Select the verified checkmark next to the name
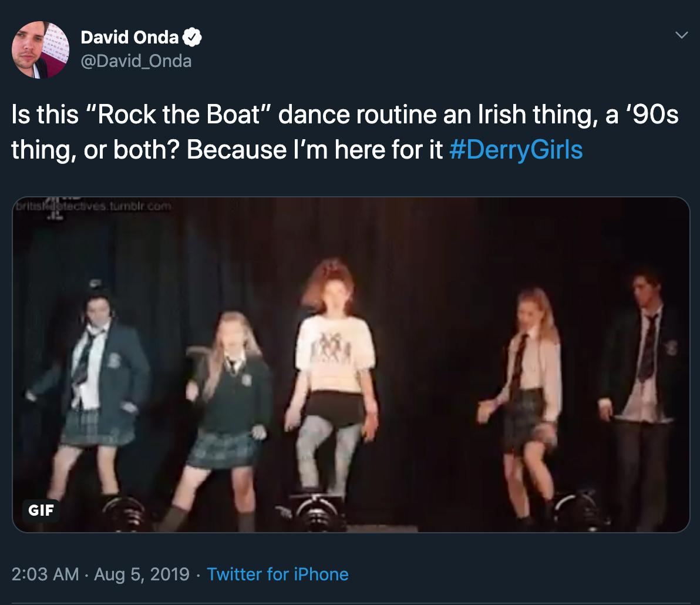700x605 pixels. pos(192,37)
